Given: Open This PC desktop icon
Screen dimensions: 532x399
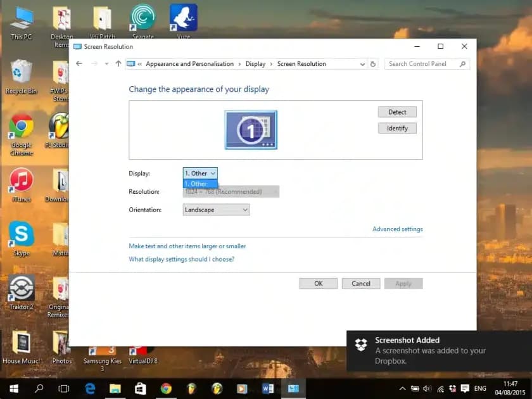Looking at the screenshot, I should 22,23.
